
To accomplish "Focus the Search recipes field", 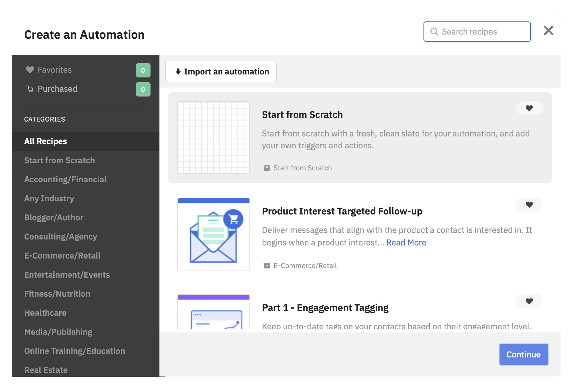I will (x=477, y=32).
